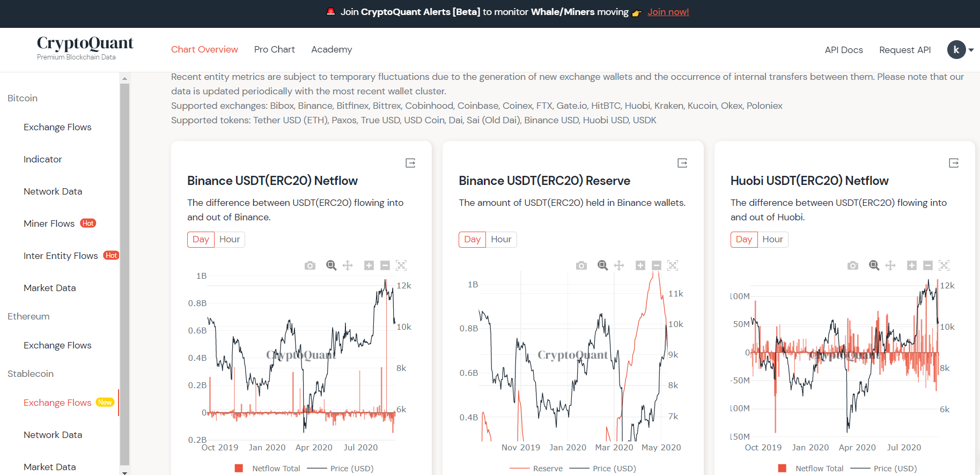Toggle Price (USD) legend on Binance Netflow chart
980x475 pixels.
[340, 469]
